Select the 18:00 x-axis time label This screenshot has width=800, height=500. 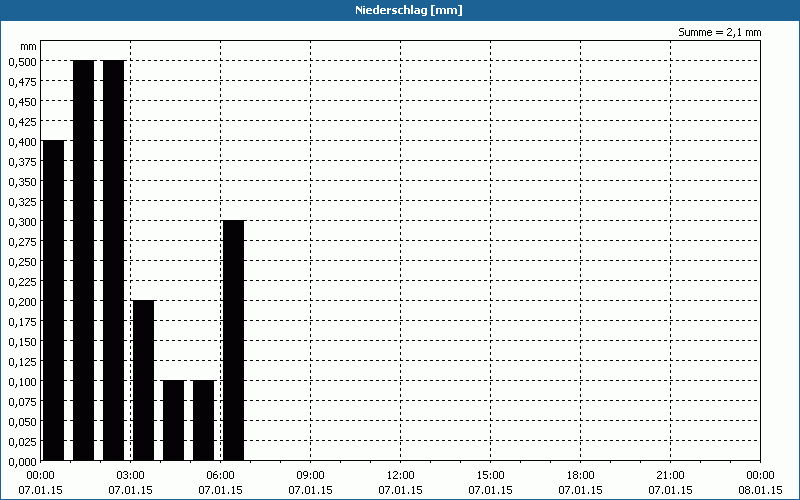[581, 476]
